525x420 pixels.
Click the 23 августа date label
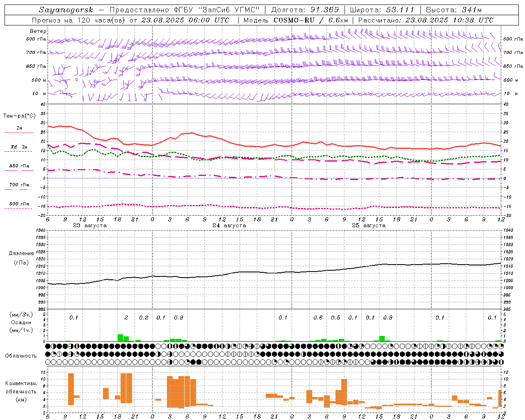coord(90,226)
